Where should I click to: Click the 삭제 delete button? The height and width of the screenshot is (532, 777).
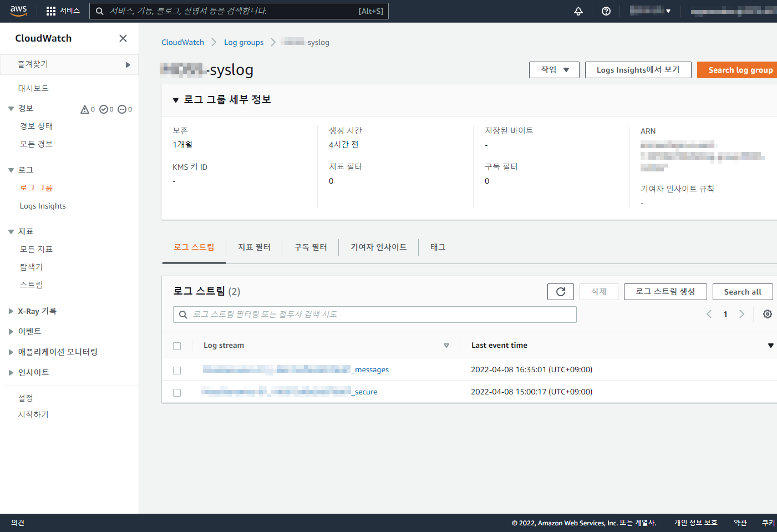pyautogui.click(x=599, y=292)
